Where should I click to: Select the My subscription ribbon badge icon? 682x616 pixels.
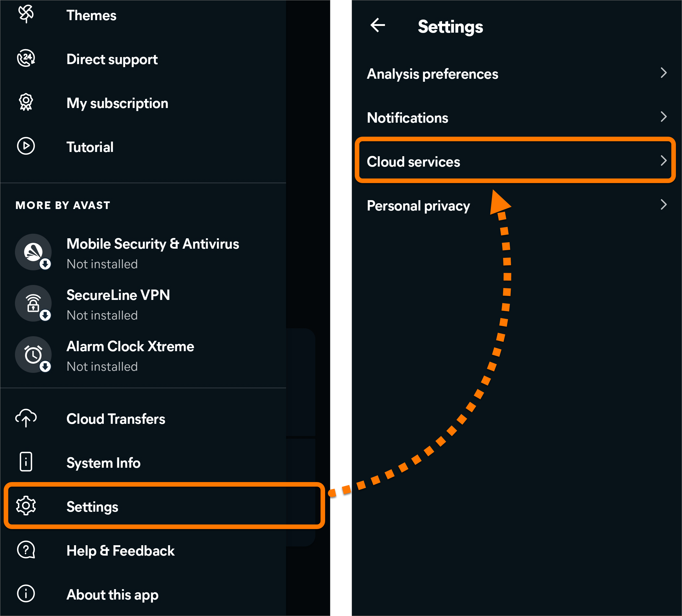(x=26, y=102)
